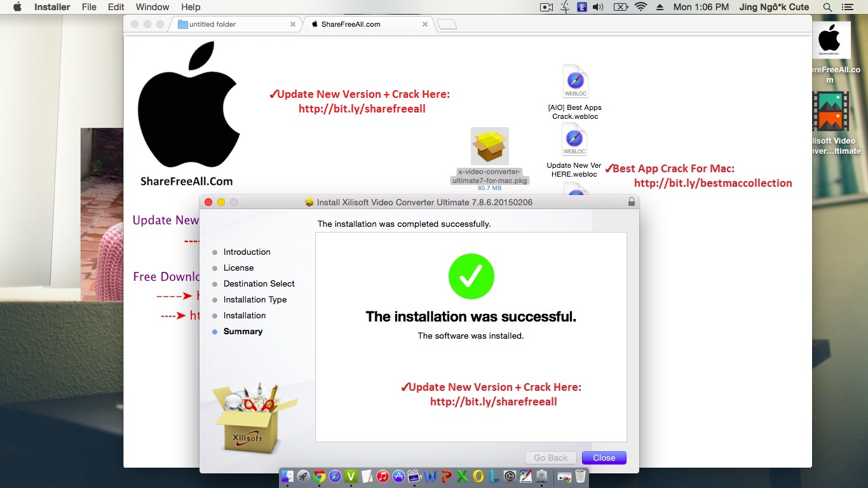Click the grayed-out Go Back button

point(550,457)
